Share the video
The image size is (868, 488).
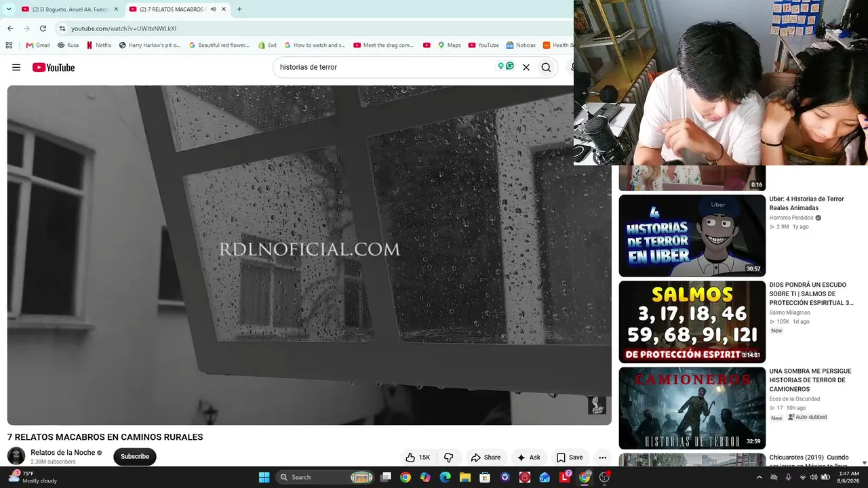(x=486, y=457)
